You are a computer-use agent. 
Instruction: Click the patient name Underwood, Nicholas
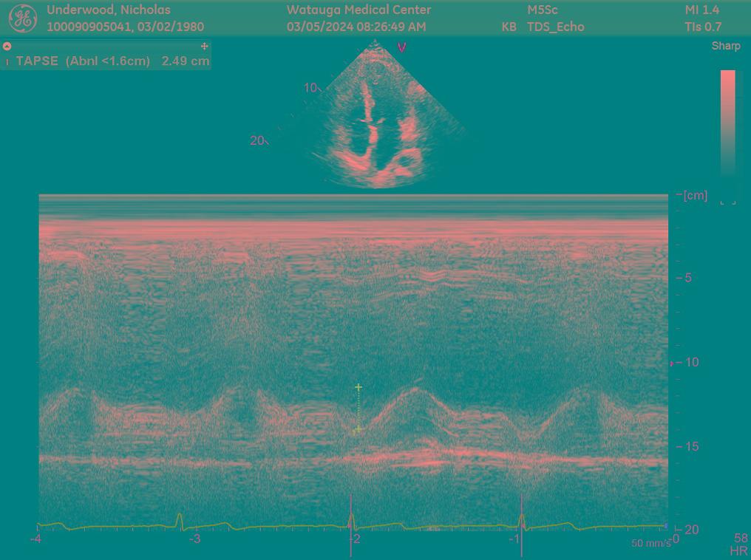click(x=109, y=10)
